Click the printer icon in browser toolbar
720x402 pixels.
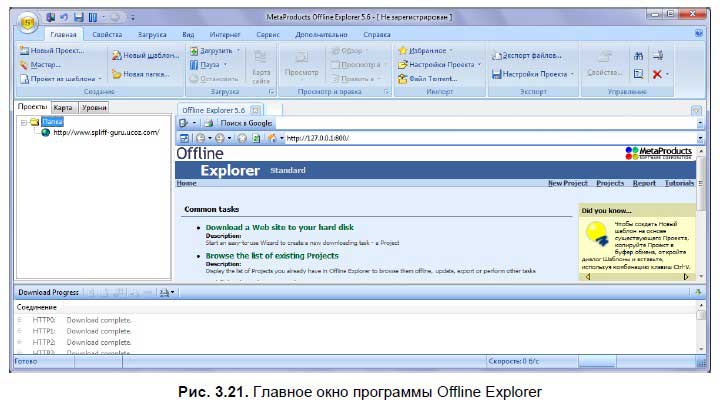pyautogui.click(x=208, y=123)
